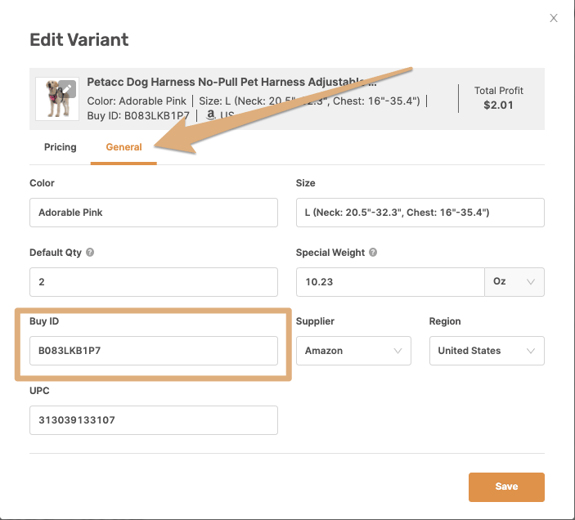Click the pencil edit icon on product image
The image size is (575, 520).
tap(67, 89)
